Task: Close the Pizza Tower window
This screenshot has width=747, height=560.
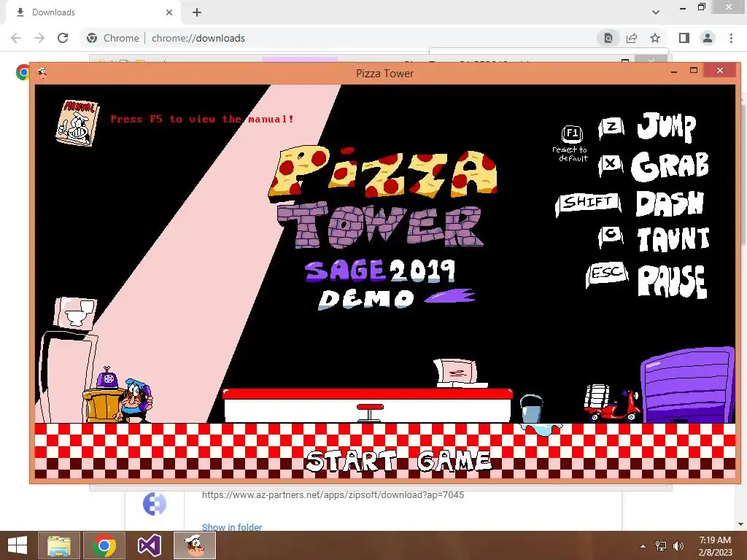Action: click(719, 71)
